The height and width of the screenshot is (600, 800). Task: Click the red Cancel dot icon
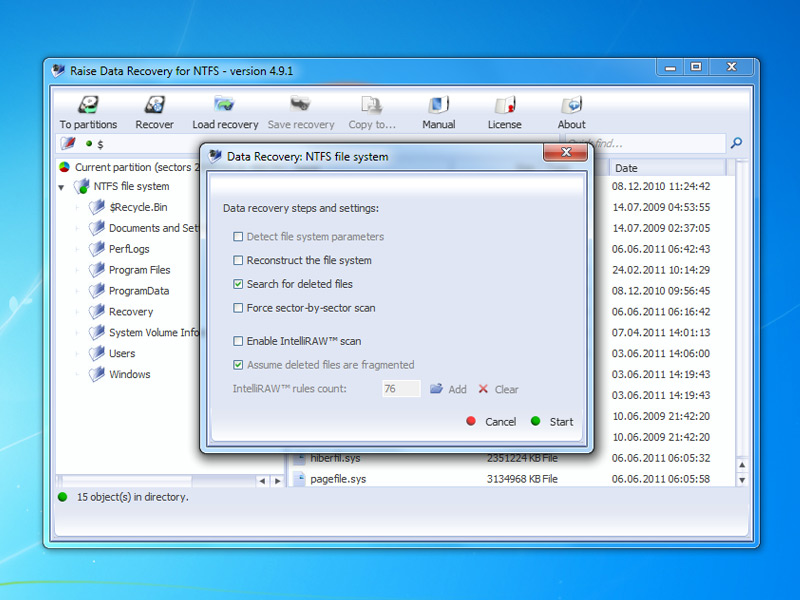(x=471, y=421)
